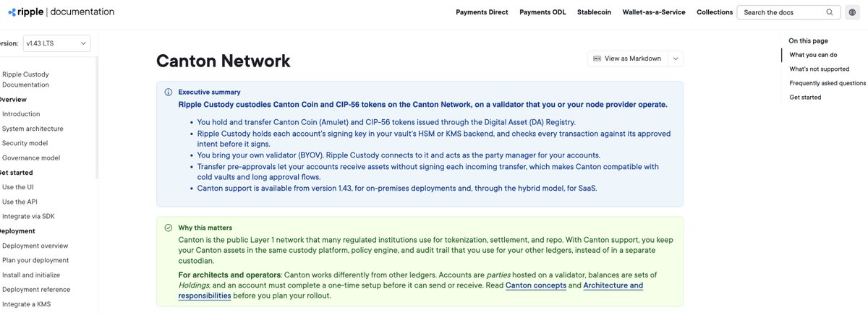Open Use the API in the sidebar

click(20, 202)
